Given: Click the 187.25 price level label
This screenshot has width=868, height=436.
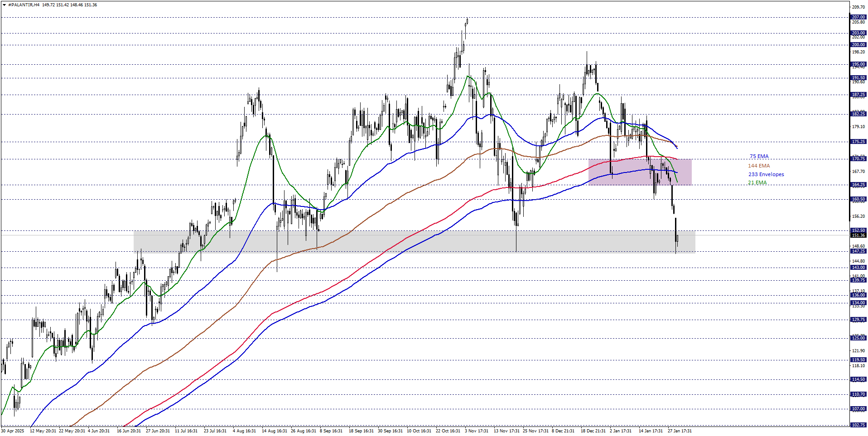Looking at the screenshot, I should click(x=858, y=95).
